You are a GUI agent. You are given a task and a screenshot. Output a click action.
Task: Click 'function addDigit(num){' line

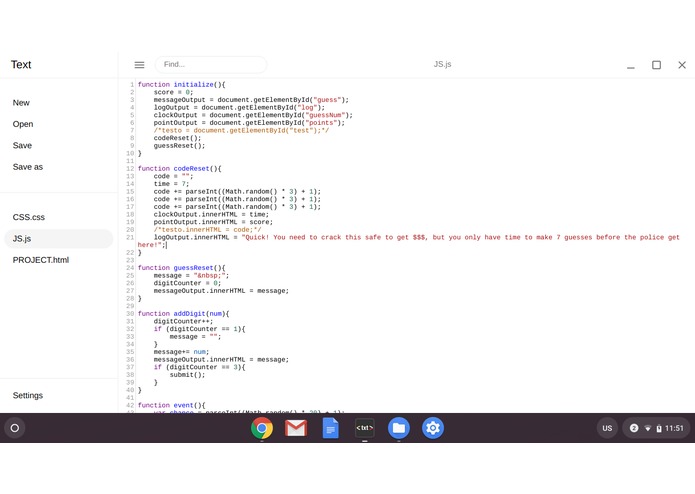coord(184,314)
